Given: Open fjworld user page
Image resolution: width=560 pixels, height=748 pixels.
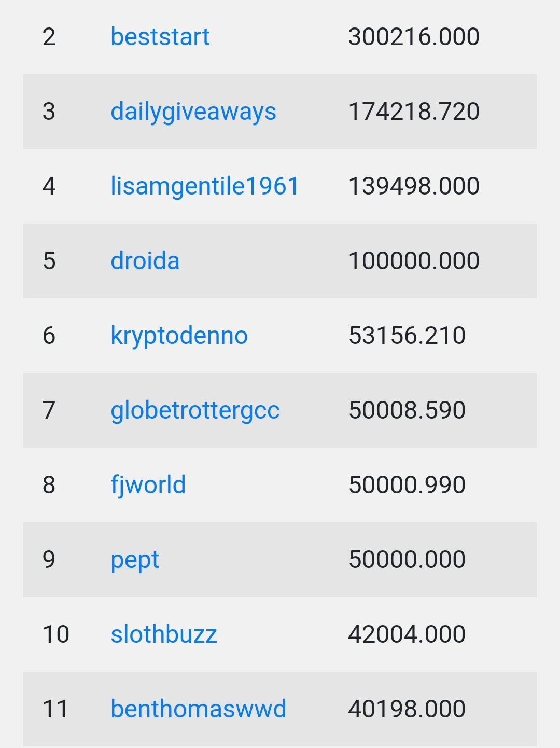Looking at the screenshot, I should coord(148,486).
